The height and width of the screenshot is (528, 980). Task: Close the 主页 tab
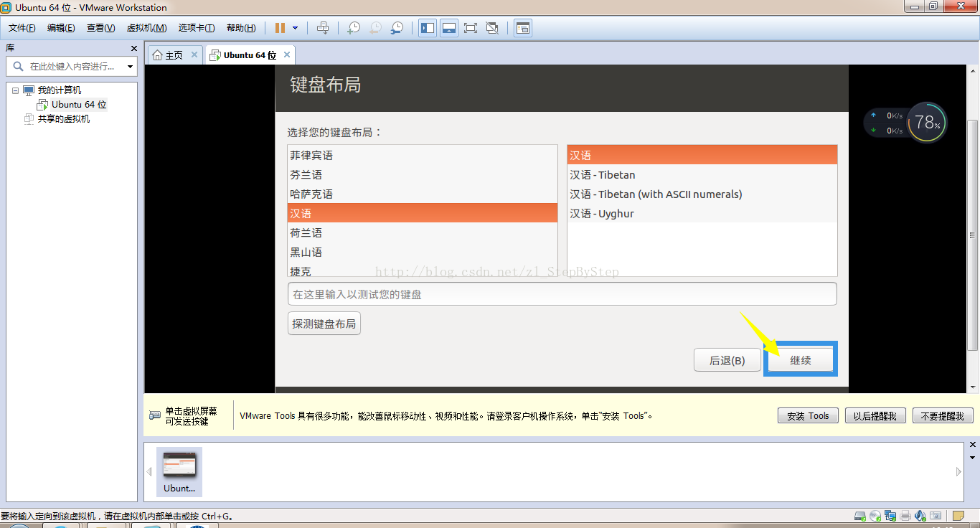[x=194, y=55]
